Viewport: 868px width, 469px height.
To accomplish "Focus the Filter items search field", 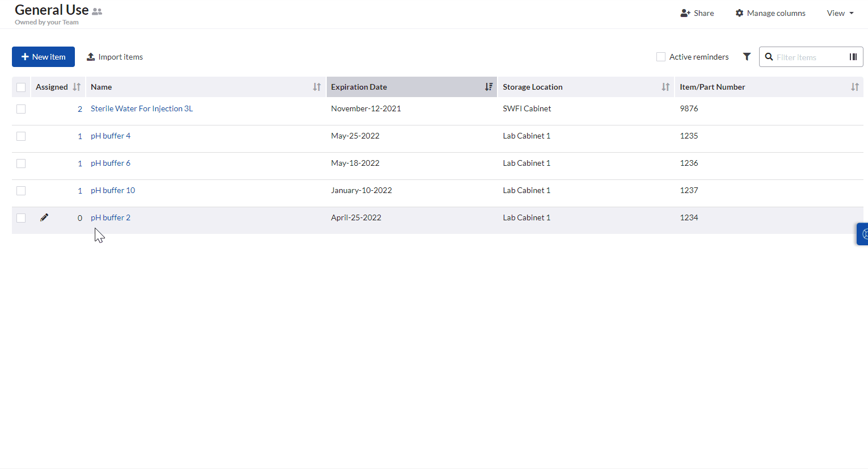I will pos(808,57).
